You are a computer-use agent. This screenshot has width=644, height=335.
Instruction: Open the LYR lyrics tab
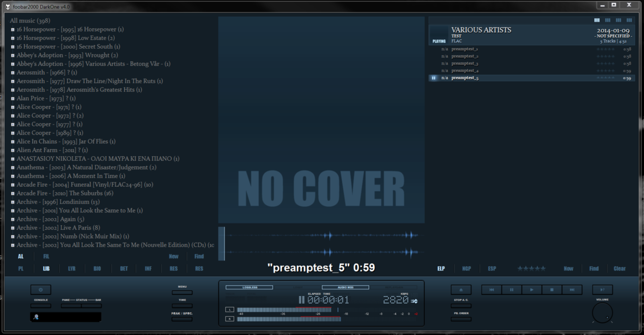(72, 269)
